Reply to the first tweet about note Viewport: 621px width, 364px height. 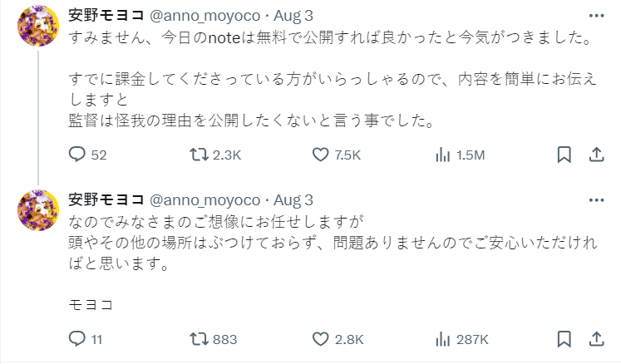tap(76, 155)
